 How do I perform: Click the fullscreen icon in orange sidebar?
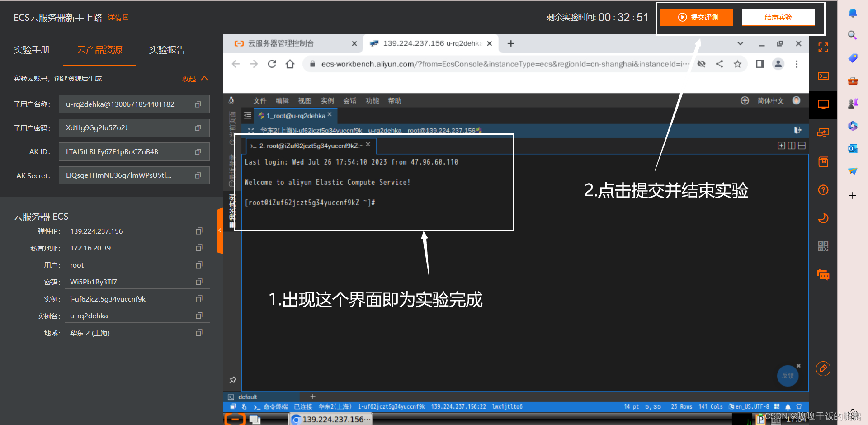point(823,47)
